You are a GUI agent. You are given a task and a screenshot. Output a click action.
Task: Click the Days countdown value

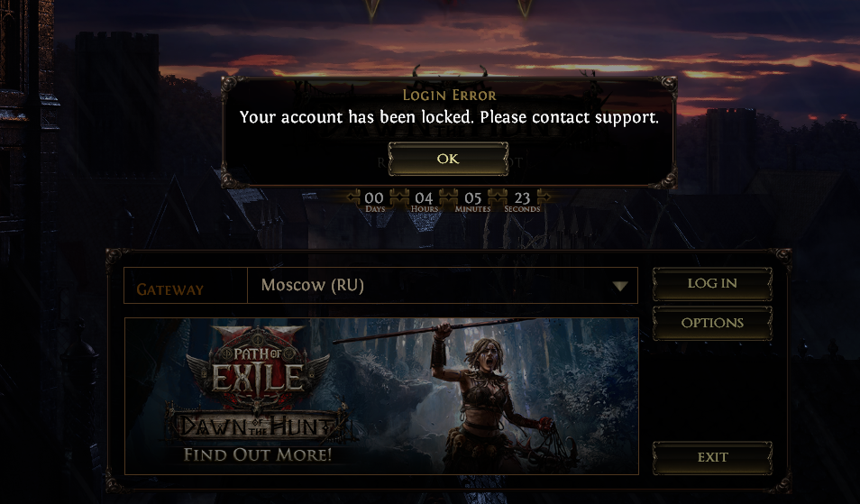coord(375,198)
